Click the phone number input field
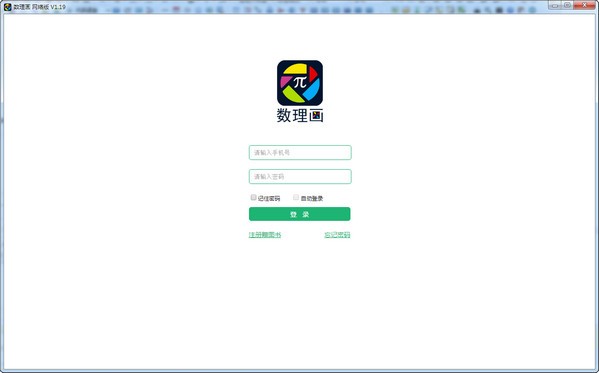Viewport: 599px width, 373px height. (300, 152)
